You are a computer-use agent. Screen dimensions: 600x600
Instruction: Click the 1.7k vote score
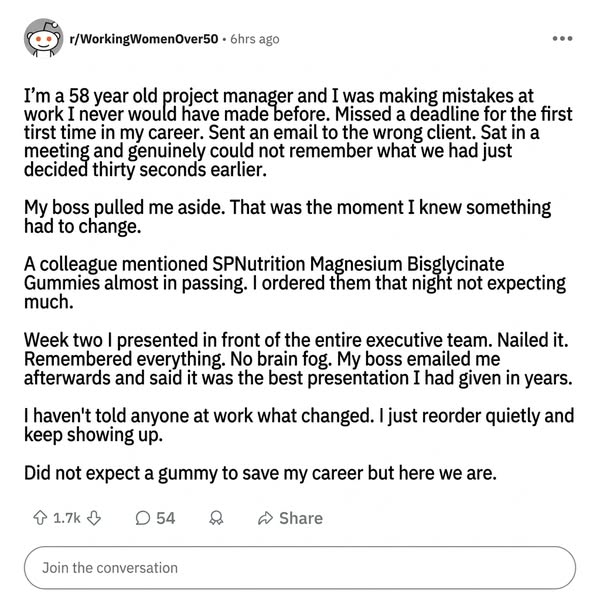point(67,518)
